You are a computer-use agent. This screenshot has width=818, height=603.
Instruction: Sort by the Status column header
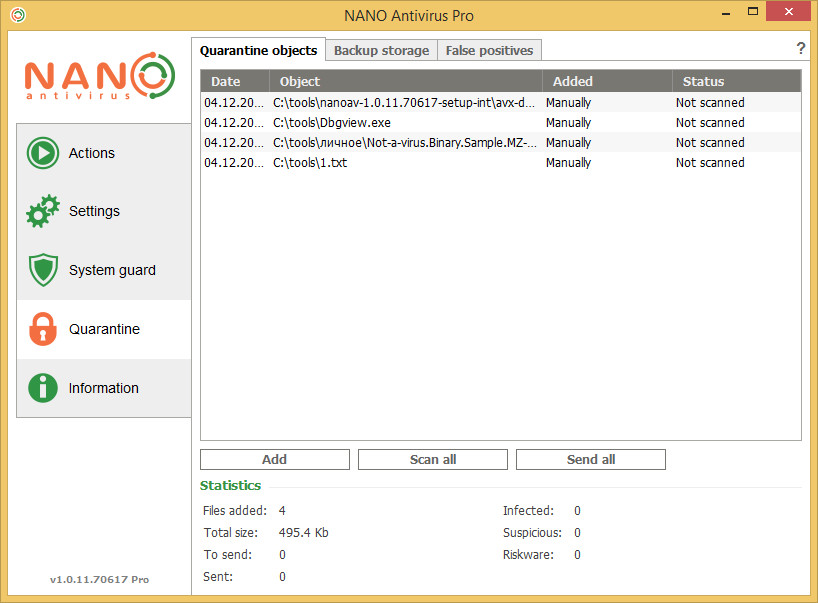[737, 81]
